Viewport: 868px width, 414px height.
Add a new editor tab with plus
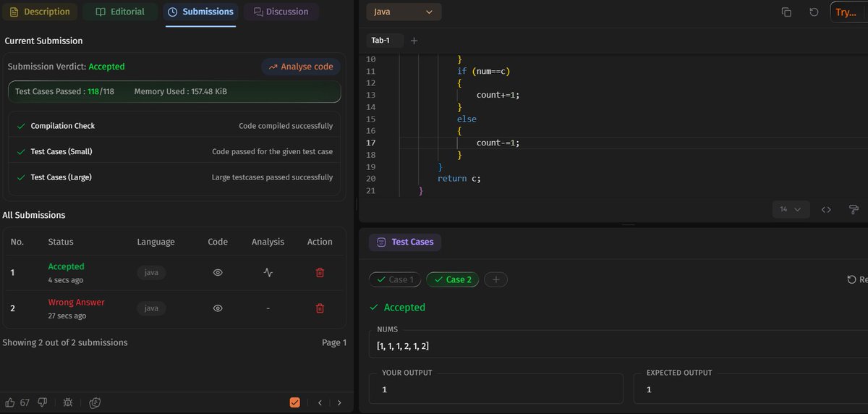point(414,41)
